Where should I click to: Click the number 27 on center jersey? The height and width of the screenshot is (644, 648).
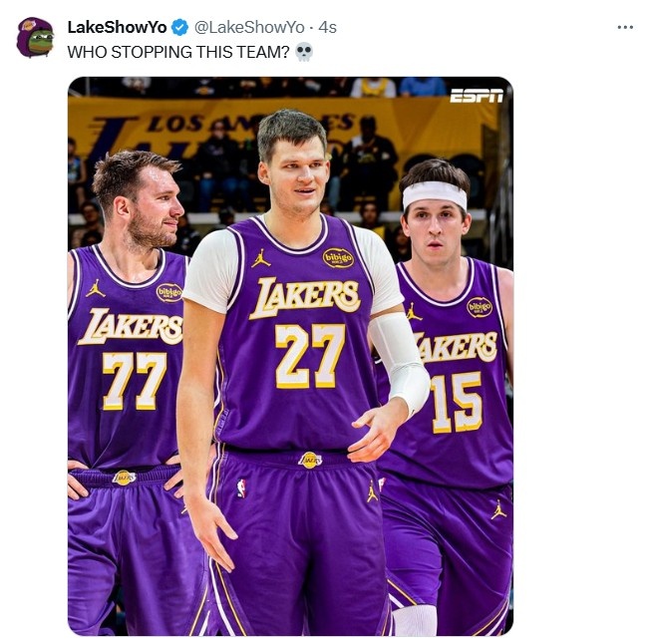(310, 356)
